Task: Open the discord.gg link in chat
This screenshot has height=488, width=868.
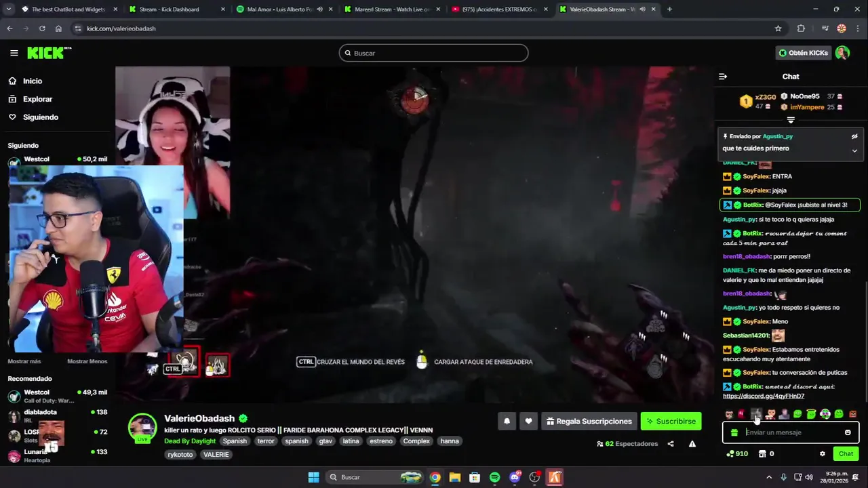Action: 764,396
